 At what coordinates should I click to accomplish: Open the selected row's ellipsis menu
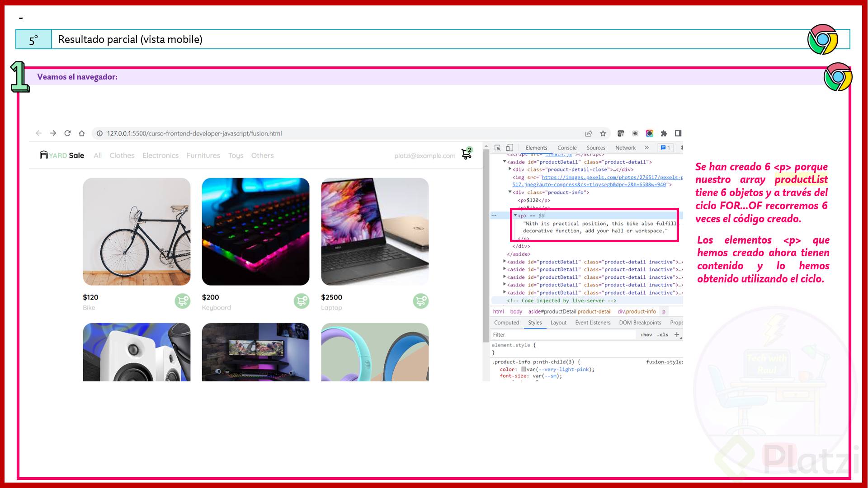pyautogui.click(x=494, y=216)
